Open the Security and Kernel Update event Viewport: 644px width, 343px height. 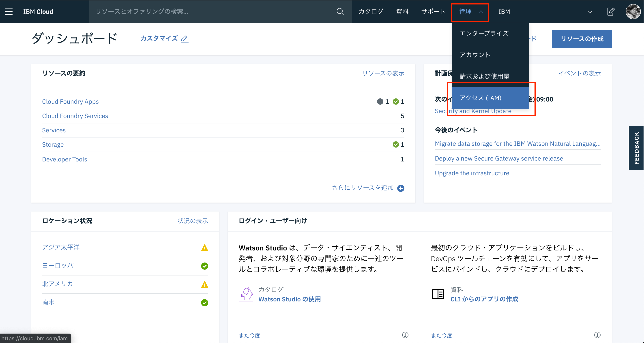473,111
